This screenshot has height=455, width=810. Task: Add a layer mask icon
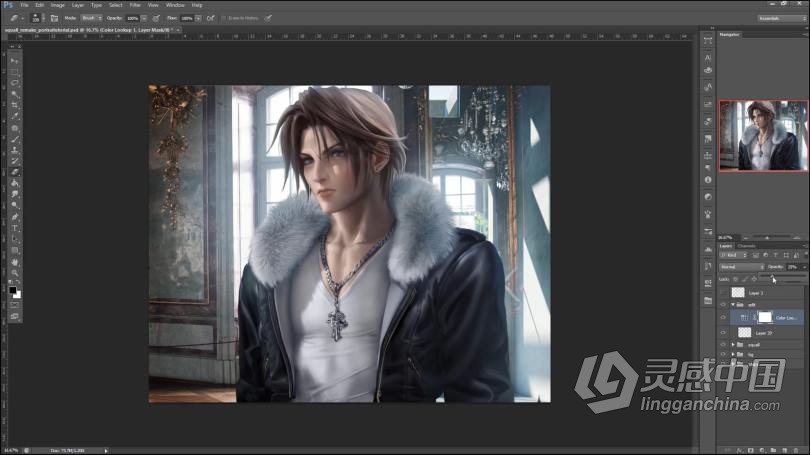tap(751, 451)
